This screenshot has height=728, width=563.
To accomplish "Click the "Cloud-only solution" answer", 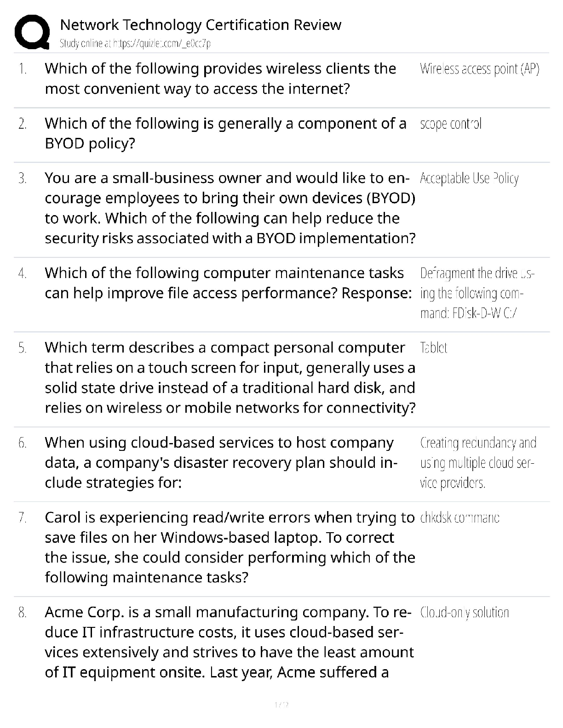I will coord(465,613).
